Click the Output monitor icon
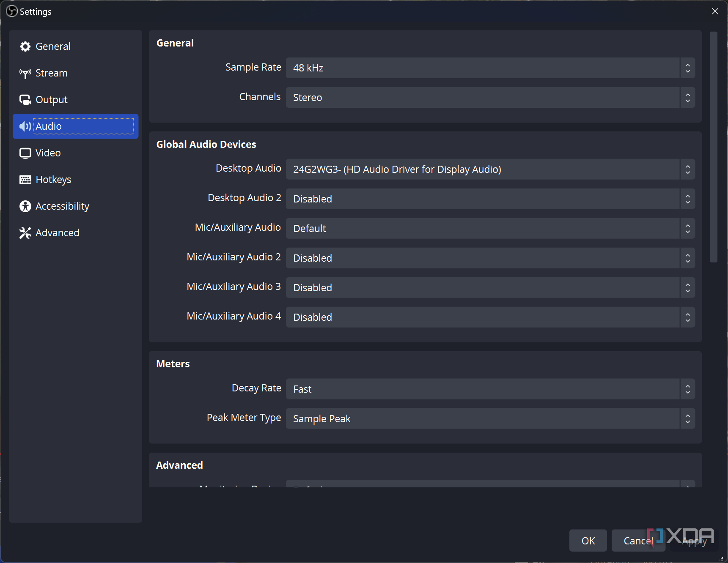 25,100
